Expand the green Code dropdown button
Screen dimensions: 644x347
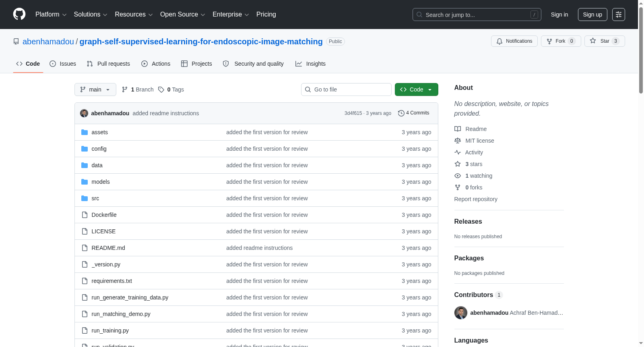[417, 89]
